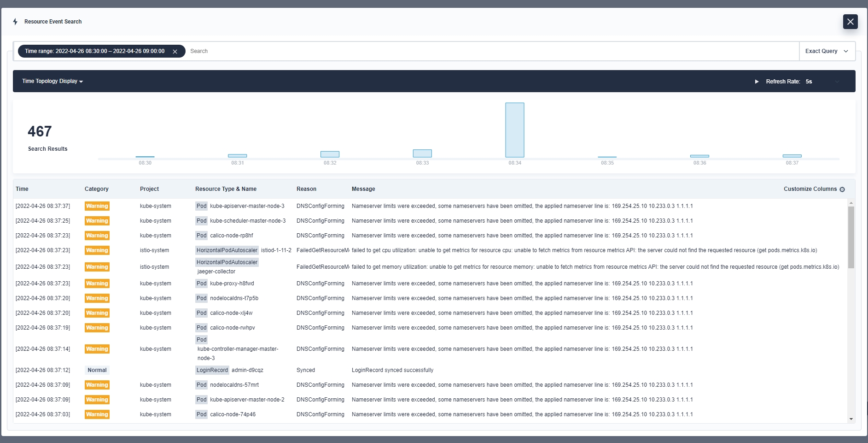
Task: Open Customize Columns gear settings
Action: (842, 189)
